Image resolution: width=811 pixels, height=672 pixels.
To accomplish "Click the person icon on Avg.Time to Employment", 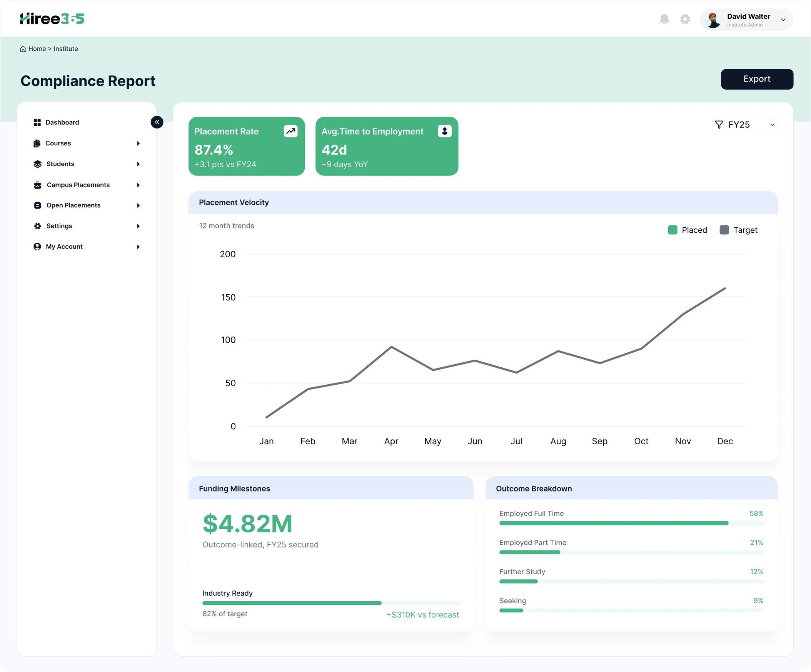I will coord(444,131).
